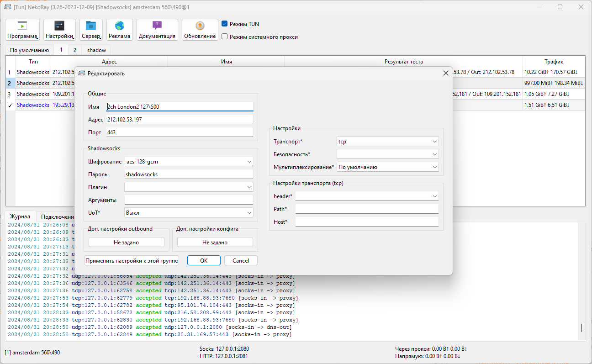592x364 pixels.
Task: Enable Режим системного прокси checkbox
Action: click(225, 37)
